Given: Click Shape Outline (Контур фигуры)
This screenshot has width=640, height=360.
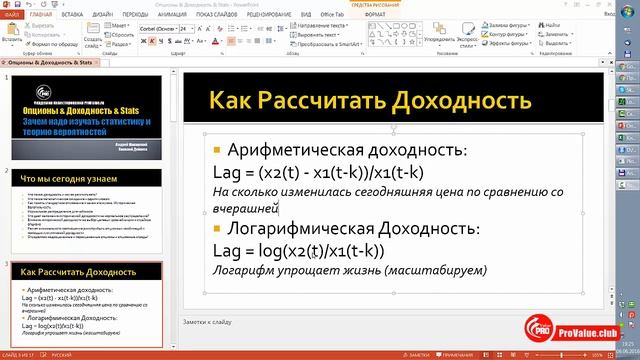Looking at the screenshot, I should (505, 35).
